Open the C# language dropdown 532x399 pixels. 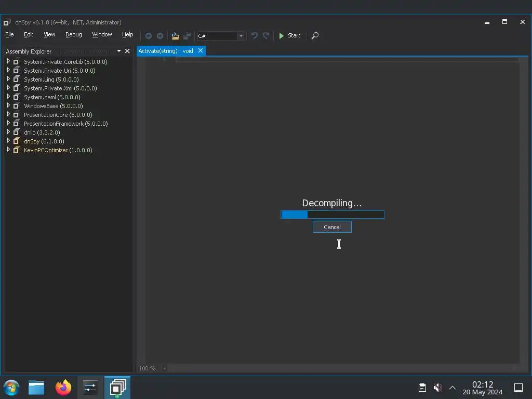click(241, 36)
